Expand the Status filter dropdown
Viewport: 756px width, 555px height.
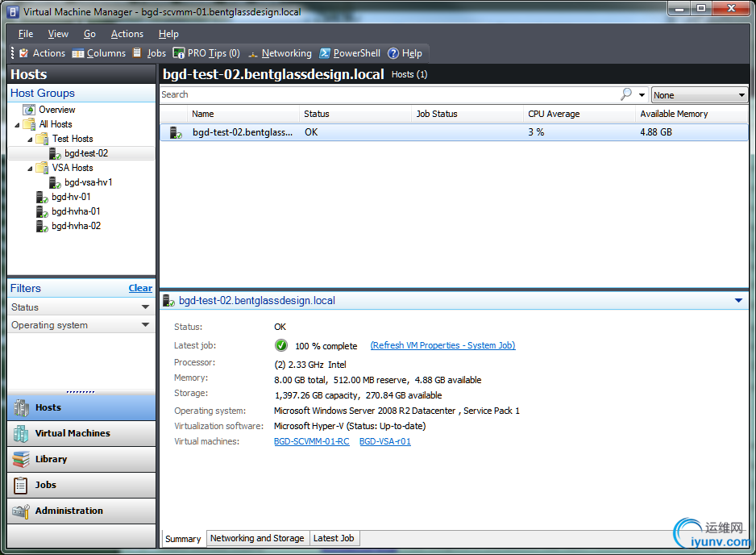[145, 307]
